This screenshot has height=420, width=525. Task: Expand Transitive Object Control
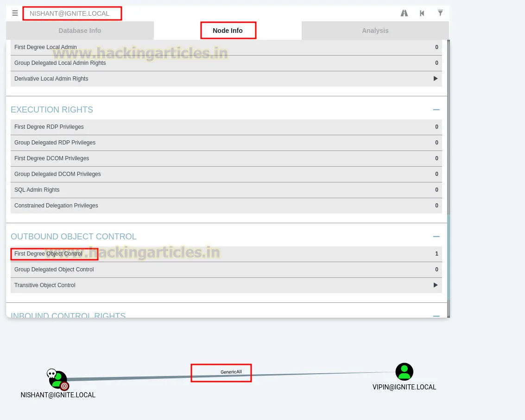[435, 285]
